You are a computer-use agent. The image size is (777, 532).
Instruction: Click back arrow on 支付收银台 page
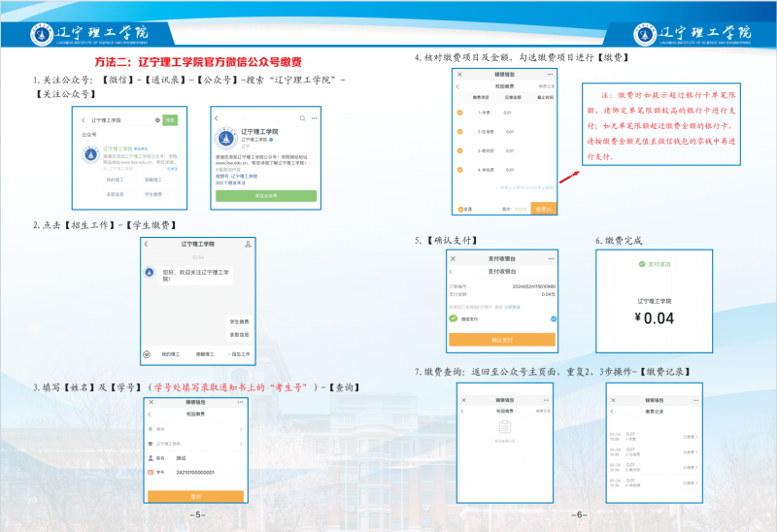tap(451, 272)
